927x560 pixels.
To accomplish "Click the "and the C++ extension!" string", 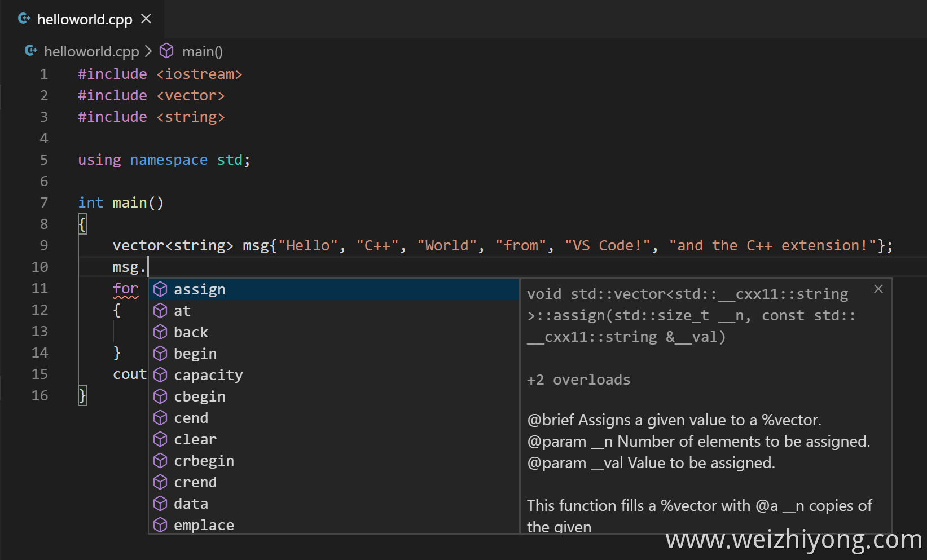I will point(772,245).
